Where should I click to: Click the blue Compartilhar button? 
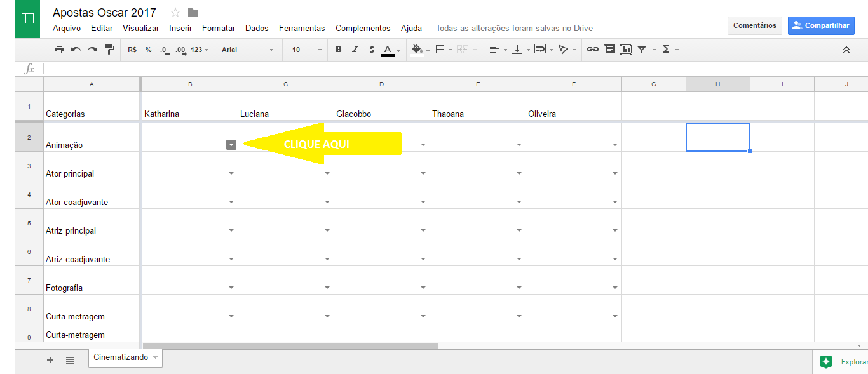click(821, 25)
